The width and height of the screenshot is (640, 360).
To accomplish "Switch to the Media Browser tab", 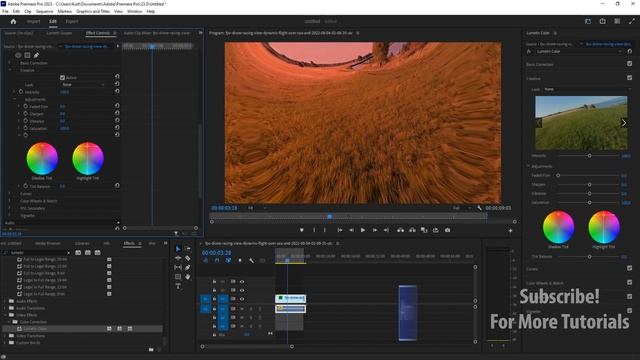I will (x=48, y=243).
